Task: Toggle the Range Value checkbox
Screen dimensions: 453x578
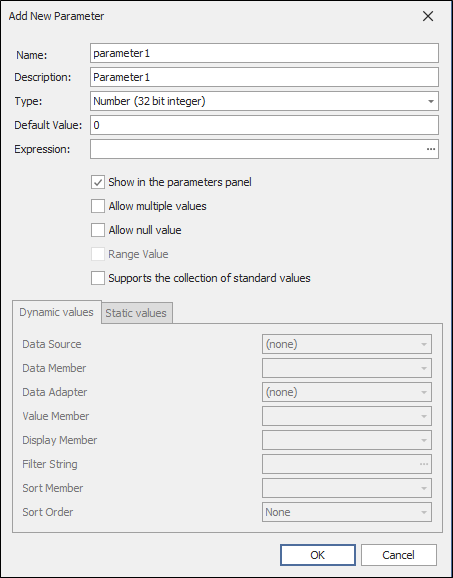Action: coord(98,254)
